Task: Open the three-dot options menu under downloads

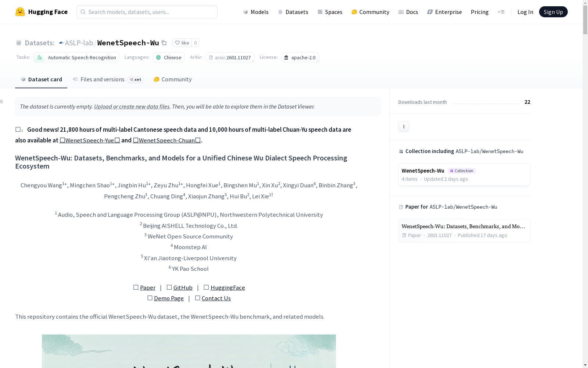Action: pyautogui.click(x=404, y=127)
